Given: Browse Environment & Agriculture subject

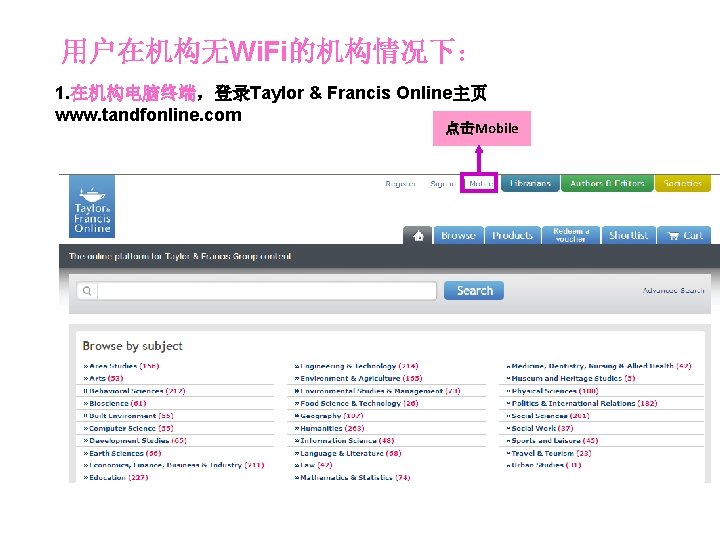Looking at the screenshot, I should point(358,378).
